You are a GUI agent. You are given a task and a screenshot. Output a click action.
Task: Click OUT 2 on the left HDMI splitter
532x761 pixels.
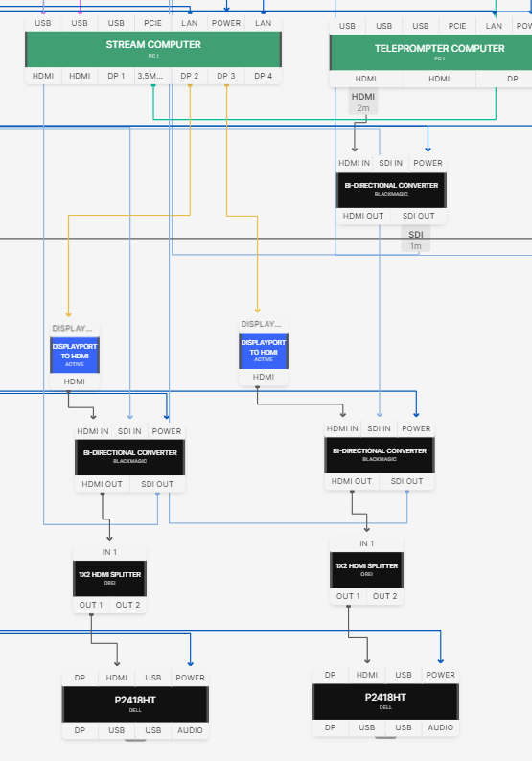[x=127, y=605]
